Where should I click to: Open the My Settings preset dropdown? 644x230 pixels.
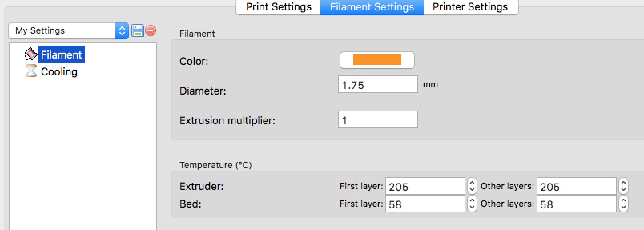pos(68,30)
